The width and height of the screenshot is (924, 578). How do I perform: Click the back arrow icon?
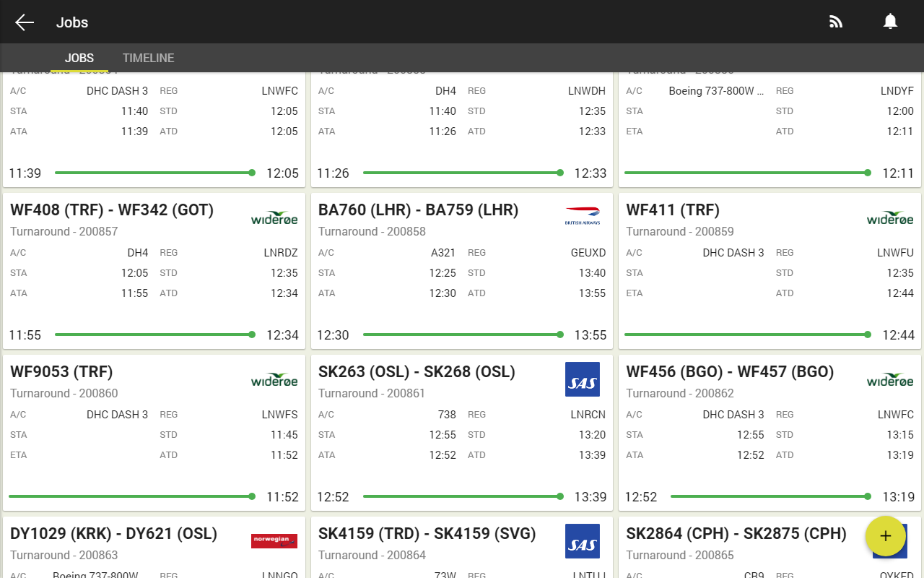click(25, 22)
